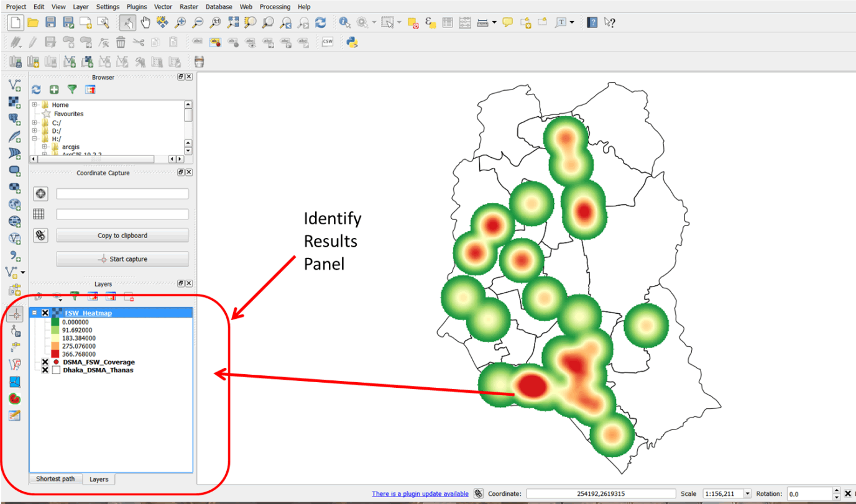Click the Refresh map icon
This screenshot has width=856, height=504.
pyautogui.click(x=321, y=22)
